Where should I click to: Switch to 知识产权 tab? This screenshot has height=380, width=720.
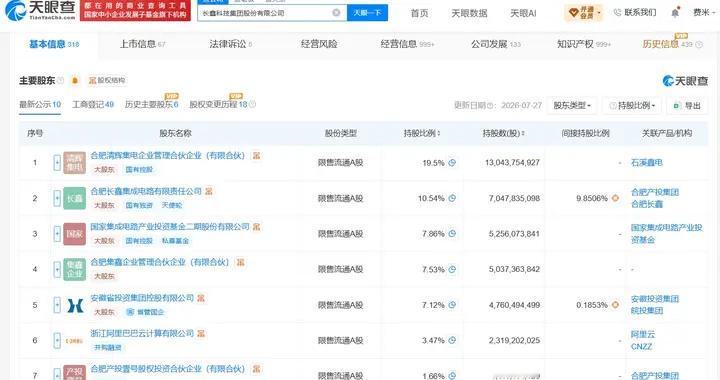[x=584, y=44]
